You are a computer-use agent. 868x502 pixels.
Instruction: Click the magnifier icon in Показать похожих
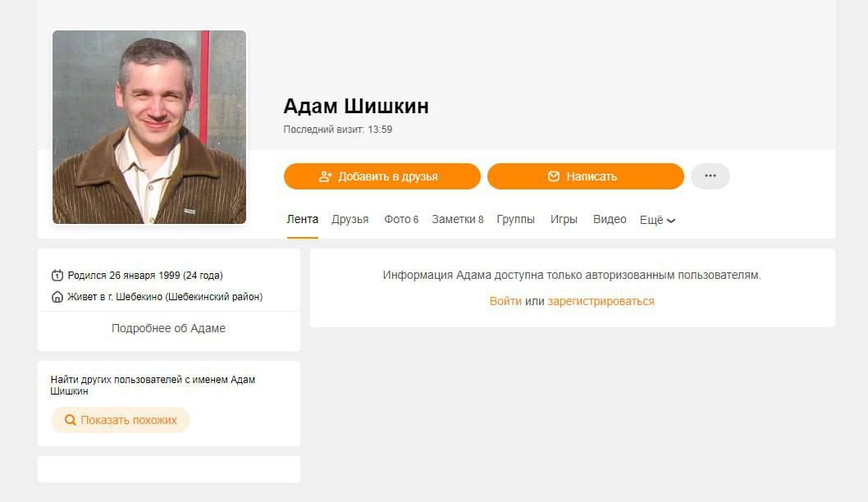pos(71,420)
